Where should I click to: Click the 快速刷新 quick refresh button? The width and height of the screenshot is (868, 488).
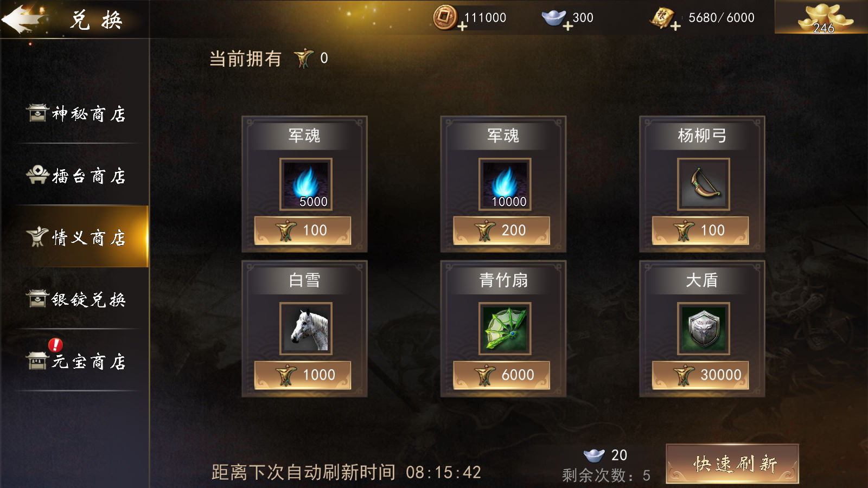732,464
